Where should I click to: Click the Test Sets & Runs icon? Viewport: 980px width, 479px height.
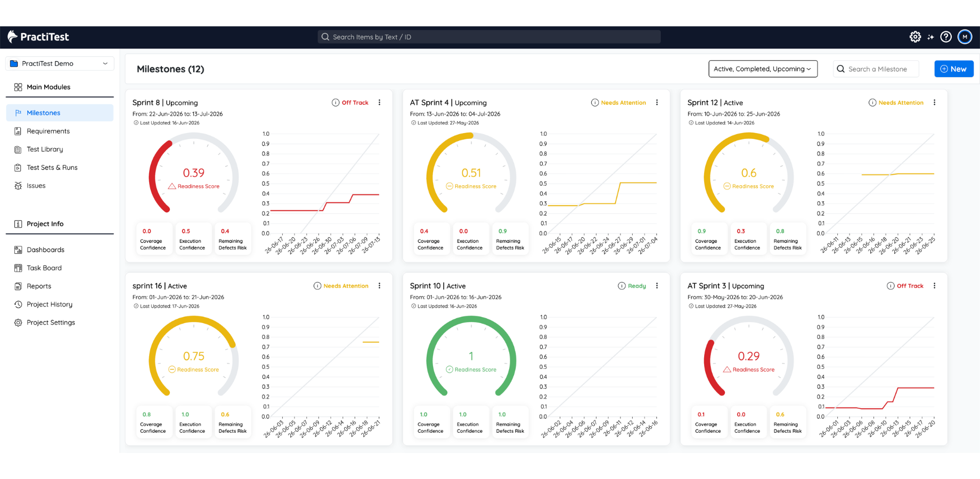pos(18,168)
